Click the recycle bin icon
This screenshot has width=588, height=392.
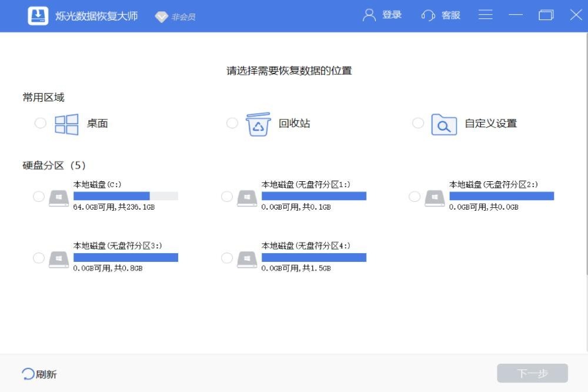click(x=258, y=124)
